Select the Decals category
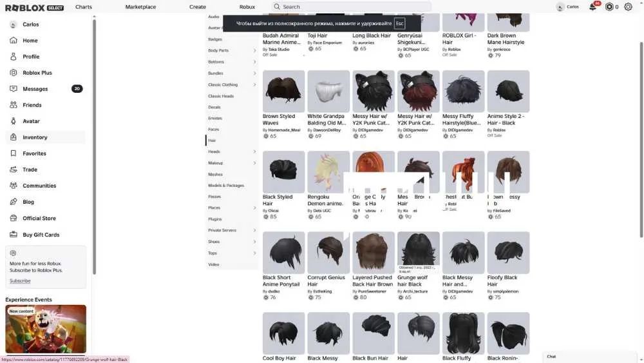644x363 pixels. click(214, 107)
